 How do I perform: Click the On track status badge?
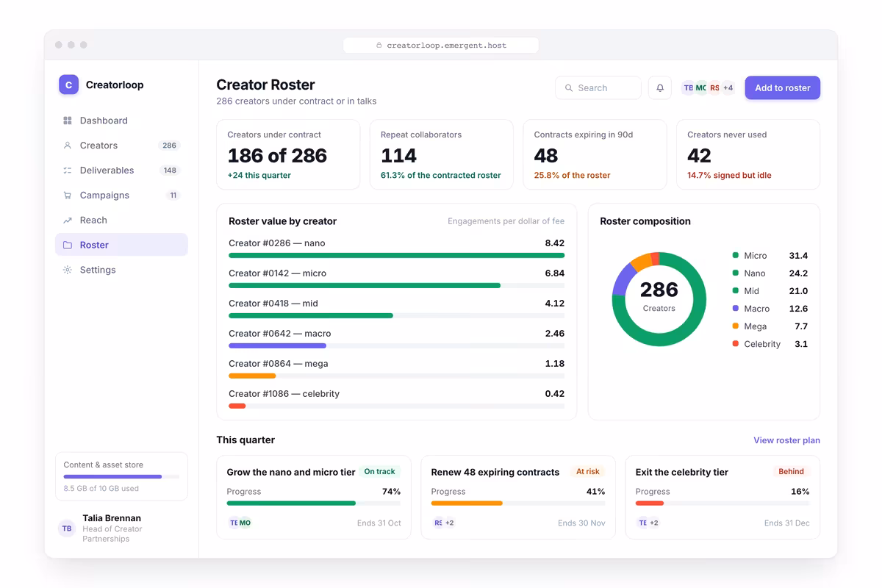[379, 472]
